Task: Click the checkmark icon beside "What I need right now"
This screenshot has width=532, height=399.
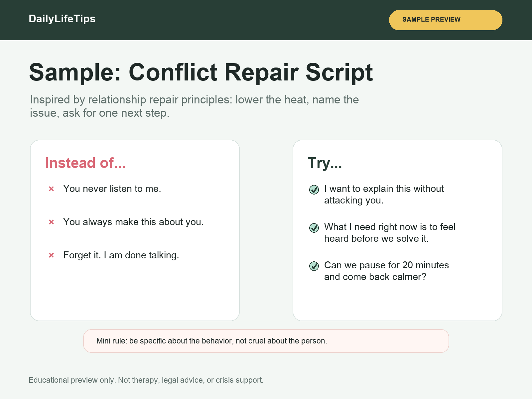Action: tap(314, 228)
